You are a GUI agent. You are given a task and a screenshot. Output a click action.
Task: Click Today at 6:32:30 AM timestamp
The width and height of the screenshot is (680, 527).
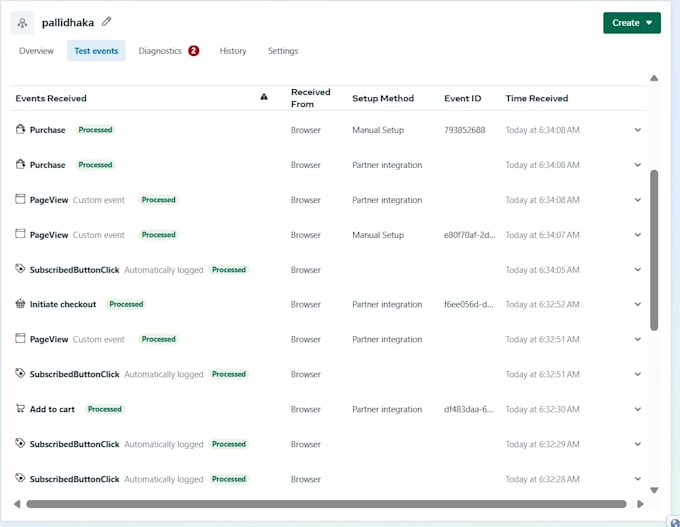(542, 409)
